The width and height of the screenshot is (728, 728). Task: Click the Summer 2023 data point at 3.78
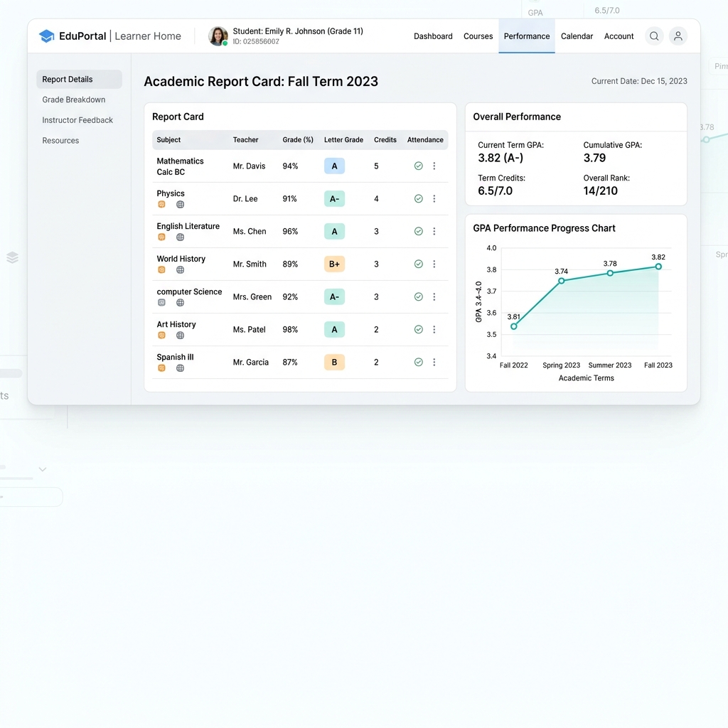610,273
